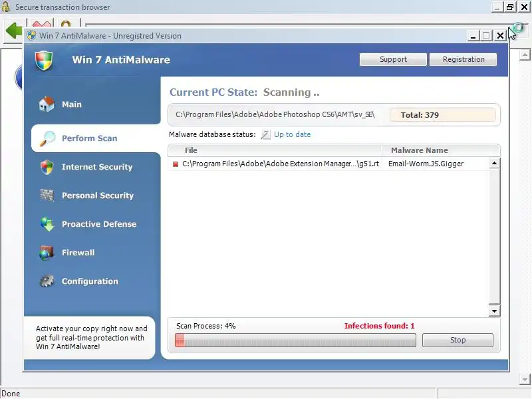Open the Main section house icon

click(46, 104)
